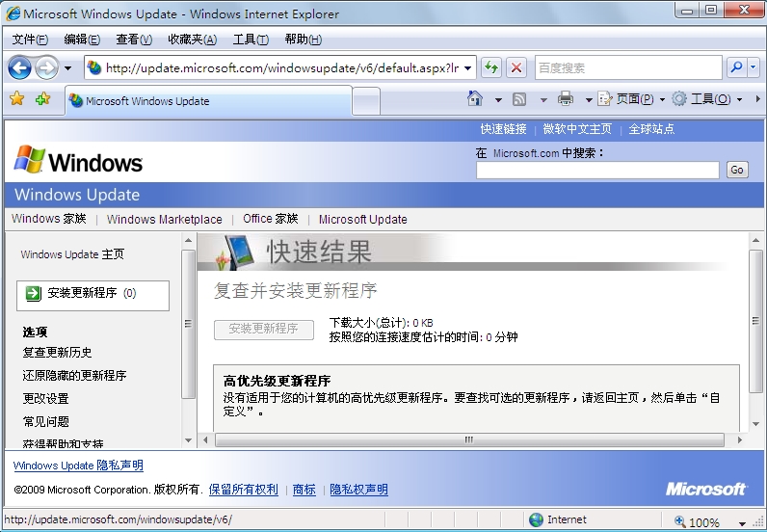Click the content horizontal scrollbar left arrow

[205, 440]
